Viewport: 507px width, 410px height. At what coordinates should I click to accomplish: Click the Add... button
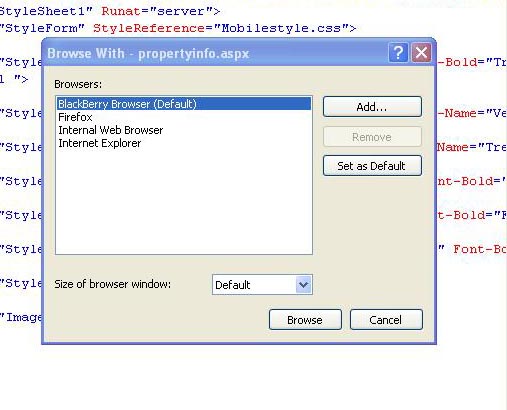[x=372, y=107]
